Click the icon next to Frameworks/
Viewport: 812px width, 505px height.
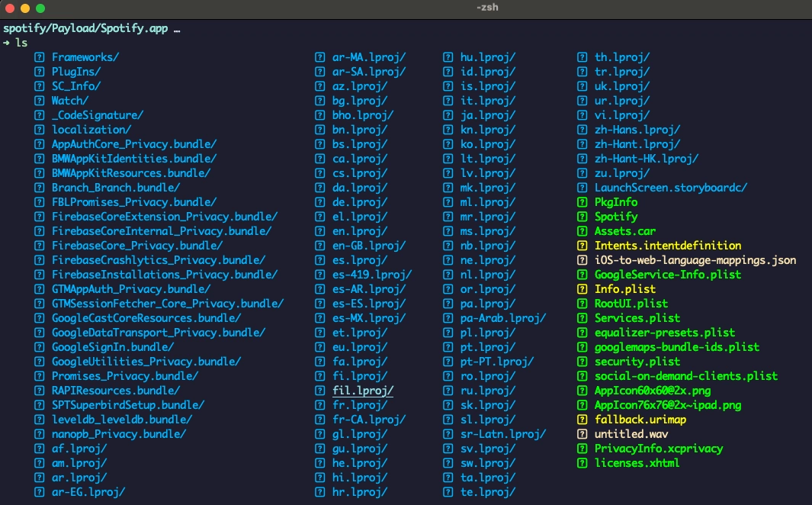pos(40,57)
